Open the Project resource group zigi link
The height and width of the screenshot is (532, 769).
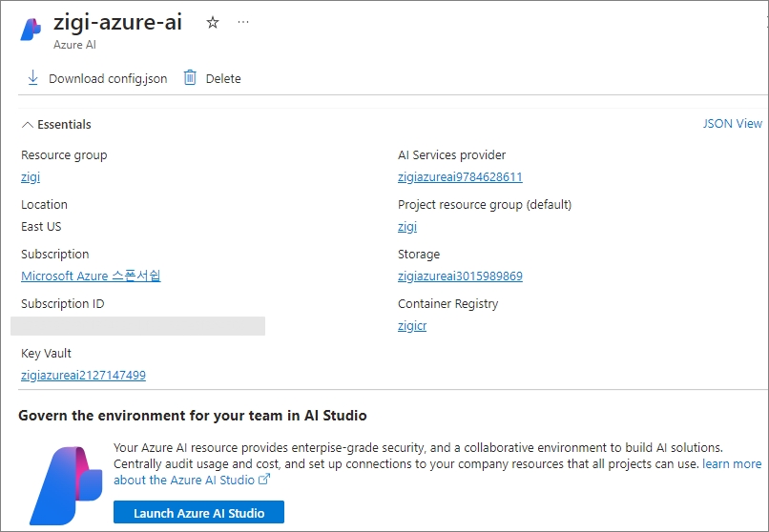click(407, 227)
